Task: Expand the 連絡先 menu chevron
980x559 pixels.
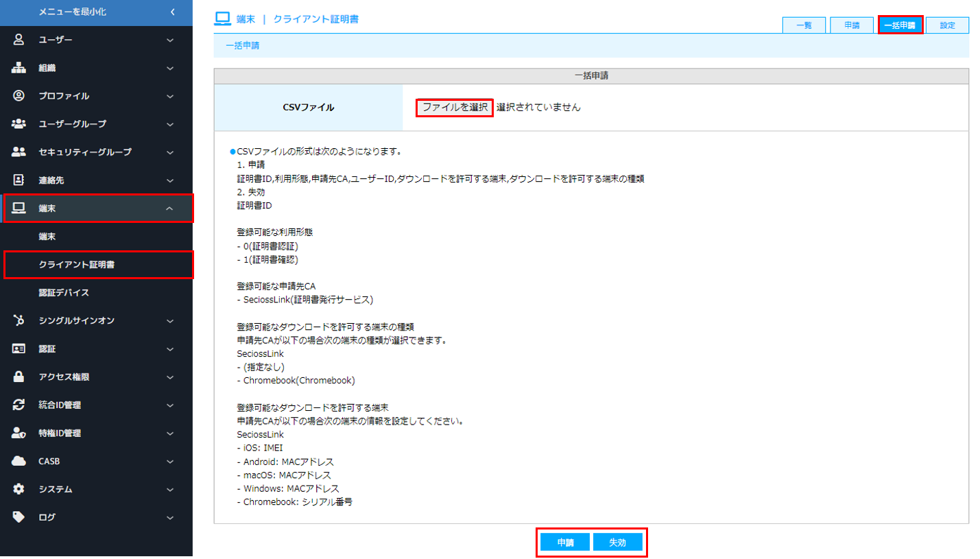Action: point(170,181)
